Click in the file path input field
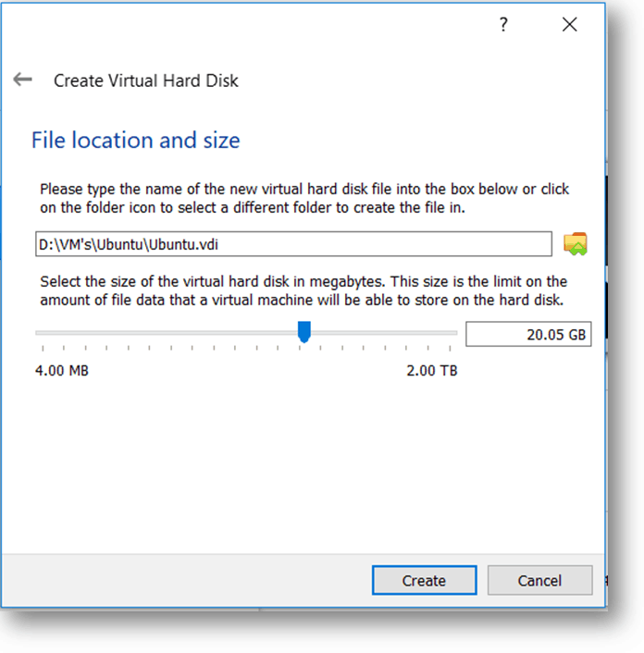Viewport: 644px width, 653px height. click(293, 244)
